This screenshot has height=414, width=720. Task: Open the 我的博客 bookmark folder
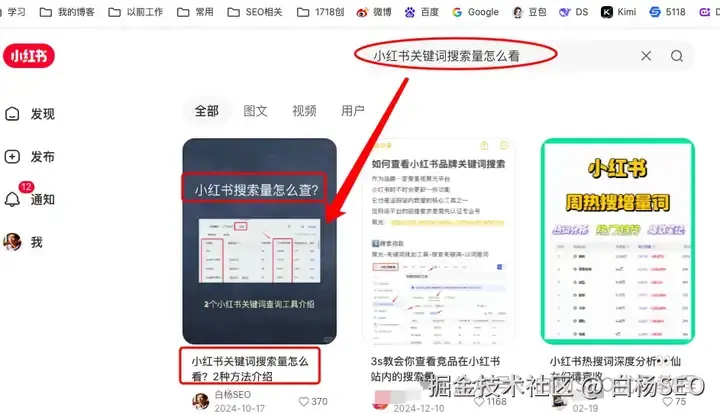point(67,12)
